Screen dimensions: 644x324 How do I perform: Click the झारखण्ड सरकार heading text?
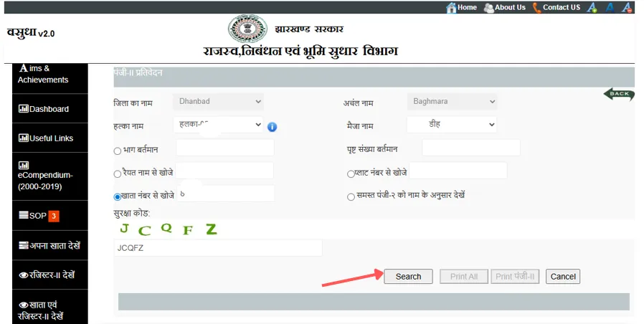(309, 29)
